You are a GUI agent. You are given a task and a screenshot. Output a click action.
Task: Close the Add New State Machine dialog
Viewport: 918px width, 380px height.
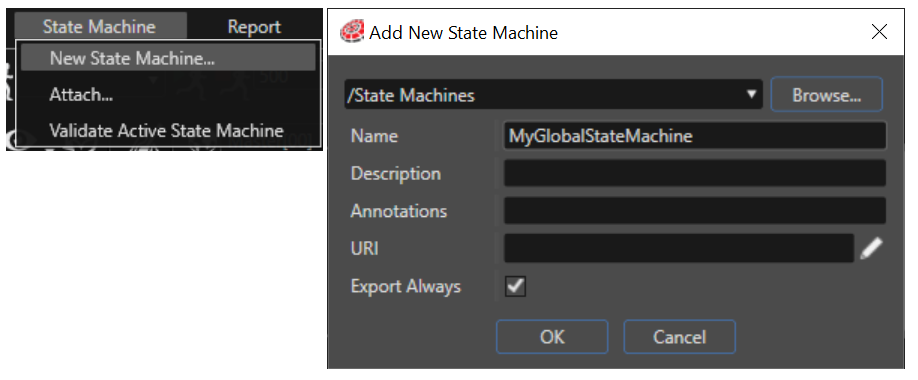pos(879,32)
